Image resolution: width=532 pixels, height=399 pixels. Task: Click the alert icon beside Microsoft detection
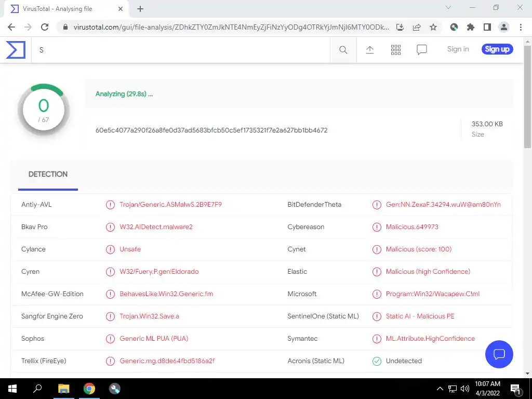[377, 294]
